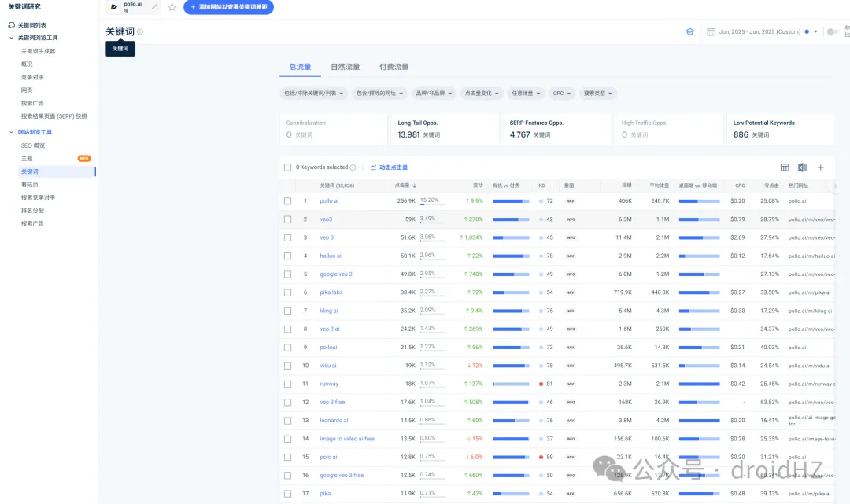Switch to the 付费流量 tab
850x504 pixels.
(394, 67)
